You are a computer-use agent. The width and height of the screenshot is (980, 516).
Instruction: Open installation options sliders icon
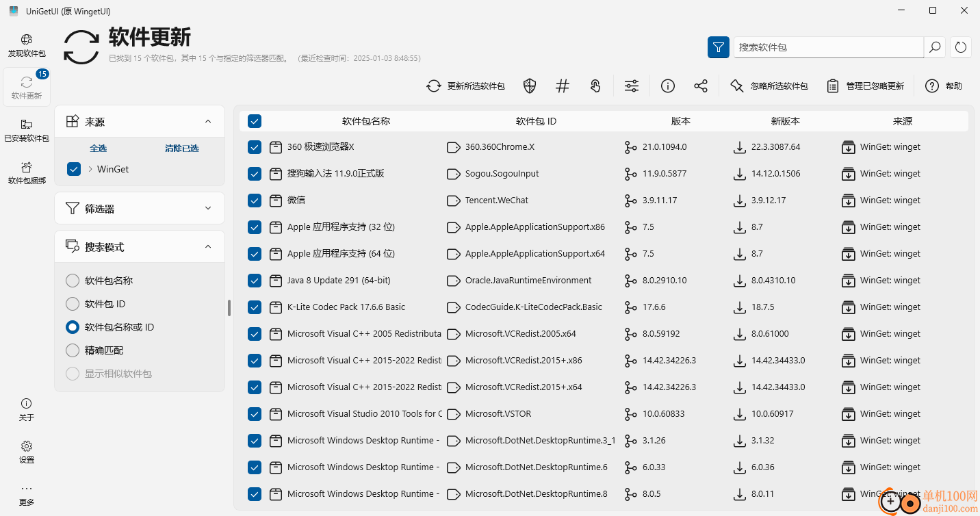(632, 86)
